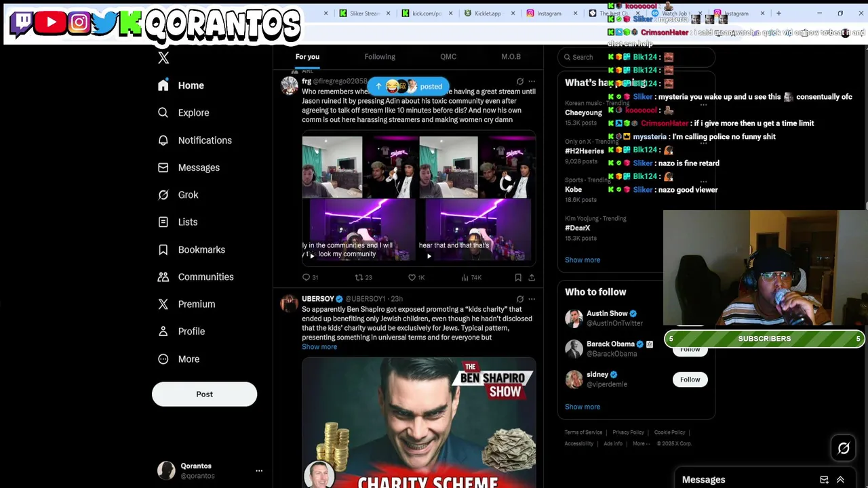868x488 pixels.
Task: Switch to the For you tab
Action: pos(307,57)
